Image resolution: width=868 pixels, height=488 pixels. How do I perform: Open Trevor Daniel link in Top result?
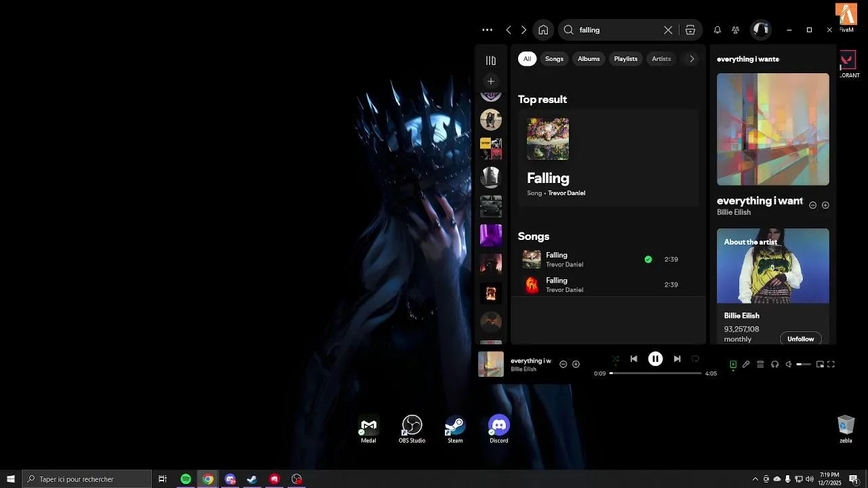point(566,193)
